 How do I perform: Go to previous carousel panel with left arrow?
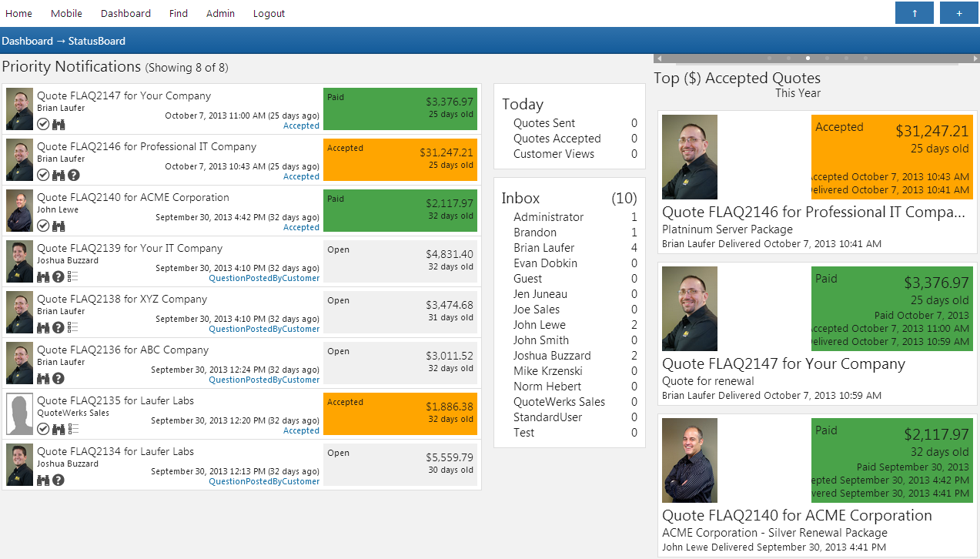tap(659, 59)
